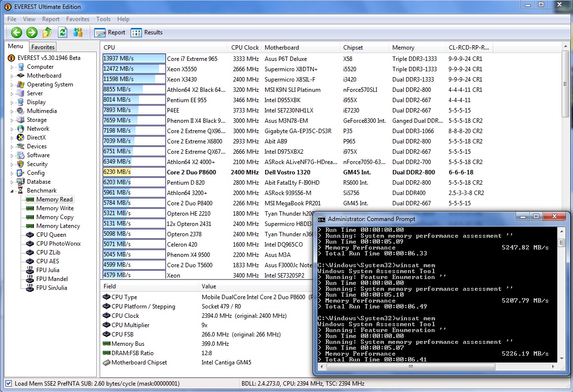Select the CPU AES benchmark
573x392 pixels.
(x=48, y=261)
